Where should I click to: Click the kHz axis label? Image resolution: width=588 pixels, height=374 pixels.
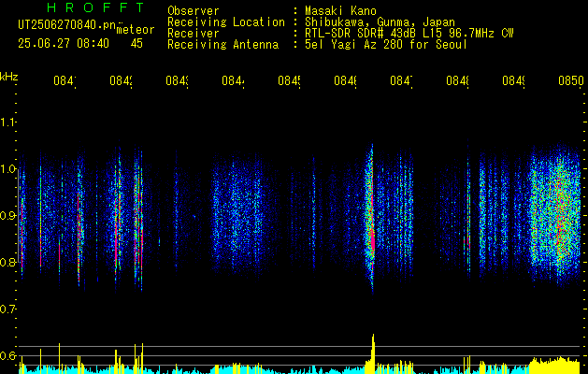coord(9,77)
